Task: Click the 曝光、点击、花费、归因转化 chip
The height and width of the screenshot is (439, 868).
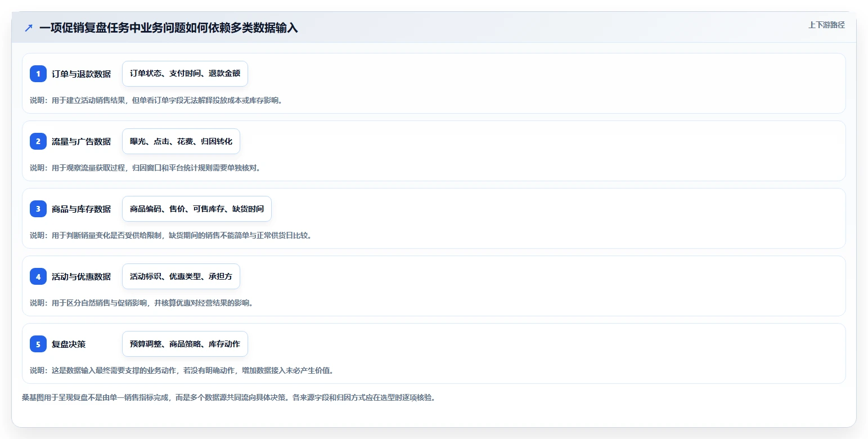Action: coord(181,141)
